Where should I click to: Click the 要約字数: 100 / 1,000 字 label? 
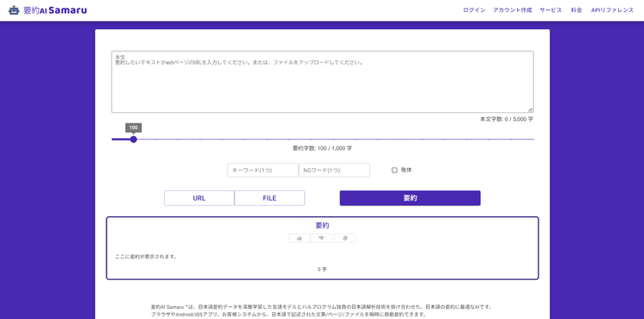coord(322,148)
